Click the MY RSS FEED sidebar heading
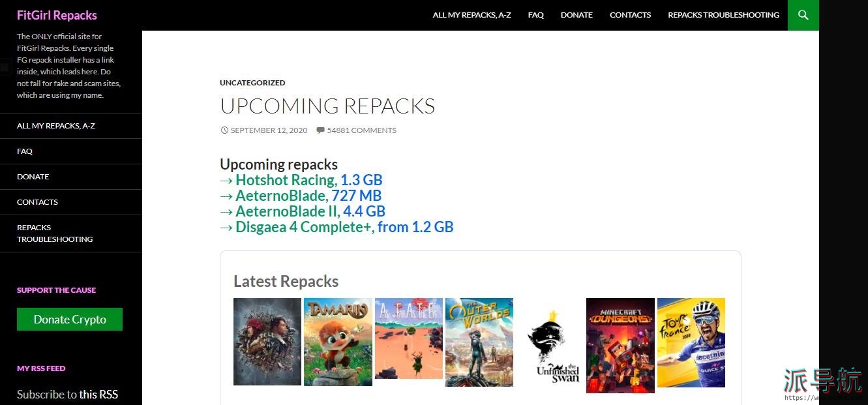The image size is (868, 405). pos(41,368)
